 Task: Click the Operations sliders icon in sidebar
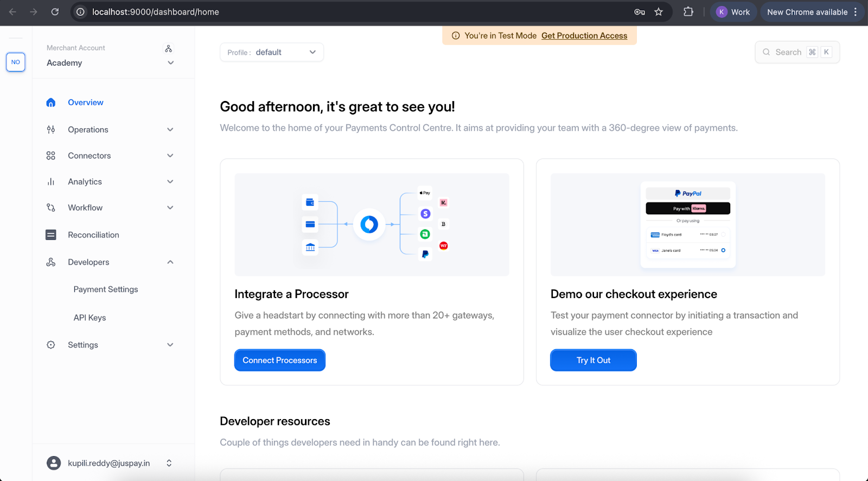click(51, 130)
